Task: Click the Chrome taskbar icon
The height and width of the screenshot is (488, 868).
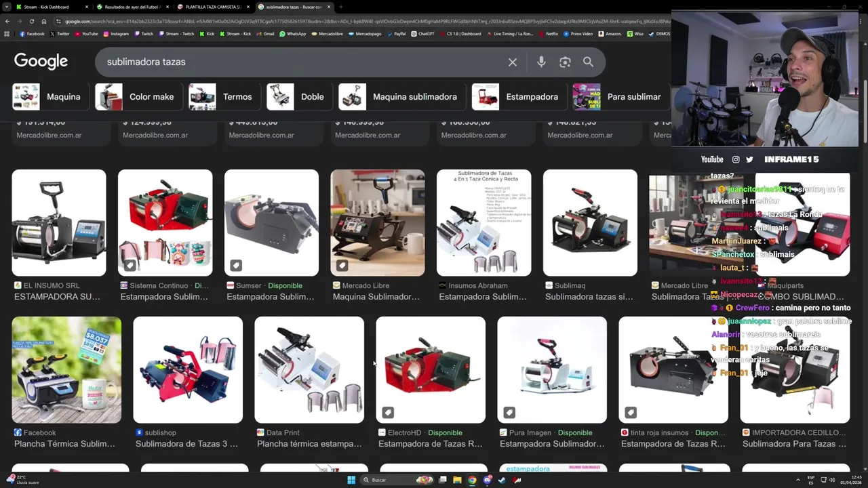Action: pyautogui.click(x=472, y=480)
